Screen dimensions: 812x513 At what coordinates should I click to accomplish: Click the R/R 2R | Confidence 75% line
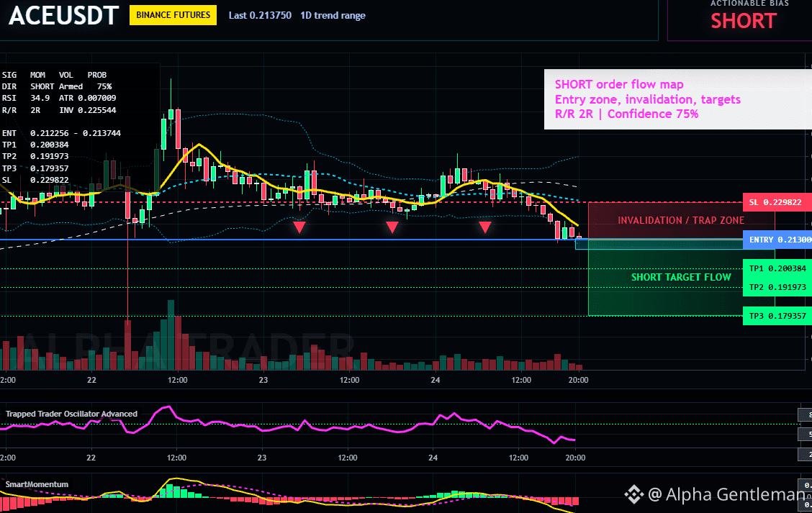626,114
